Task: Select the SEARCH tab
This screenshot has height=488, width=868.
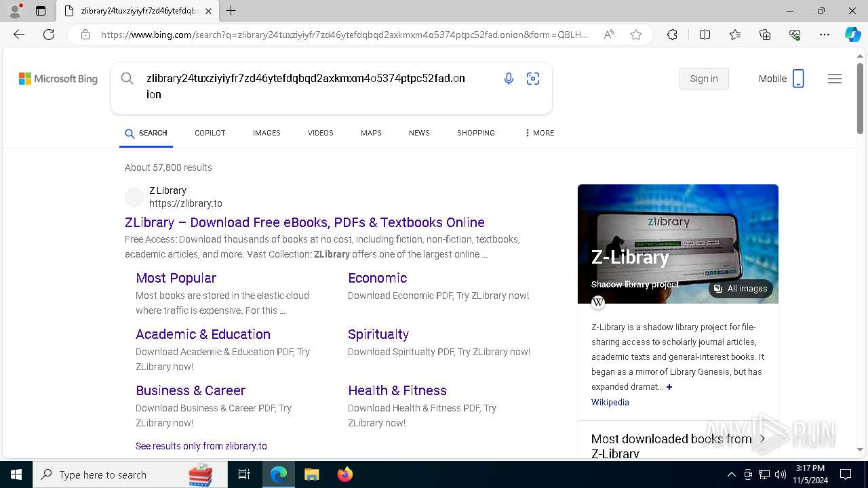Action: [146, 133]
